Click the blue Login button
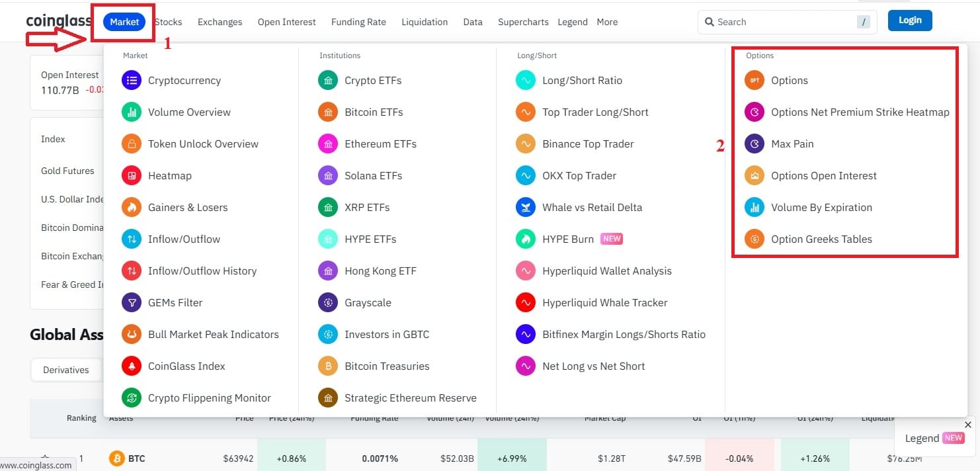The height and width of the screenshot is (471, 980). click(910, 21)
